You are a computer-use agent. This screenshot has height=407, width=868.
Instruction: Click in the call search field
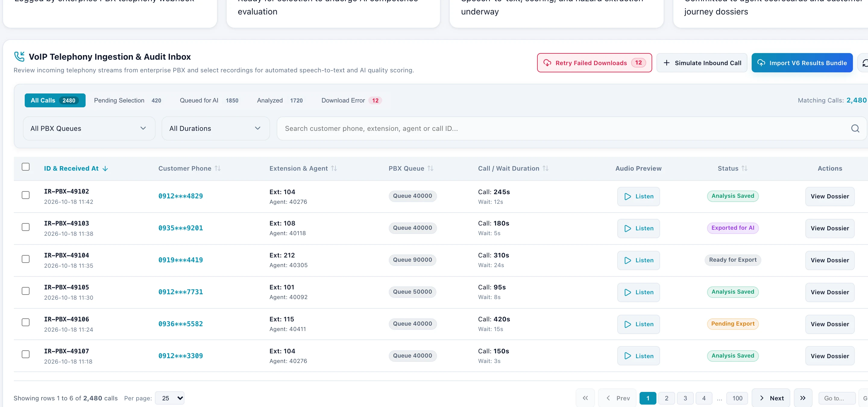coord(571,128)
